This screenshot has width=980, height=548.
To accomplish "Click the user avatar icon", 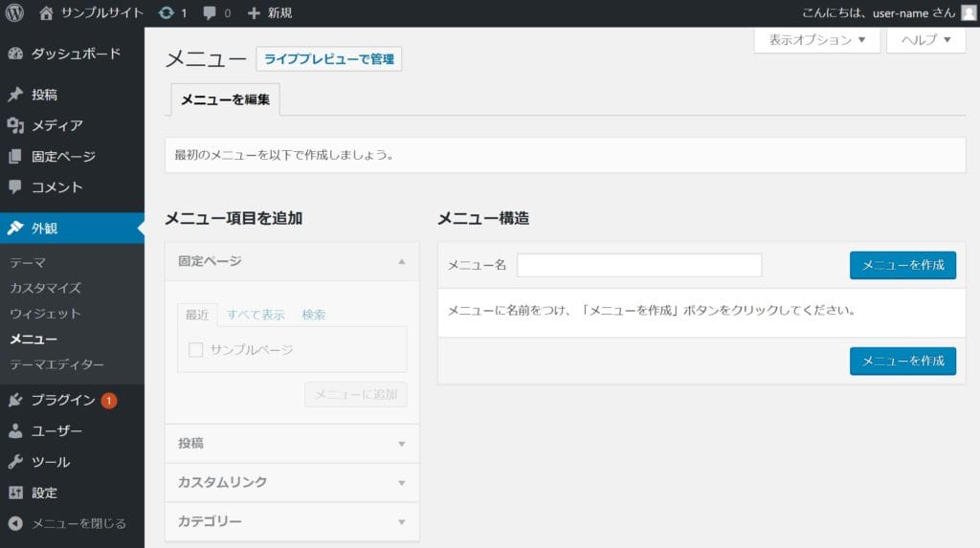I will point(969,13).
